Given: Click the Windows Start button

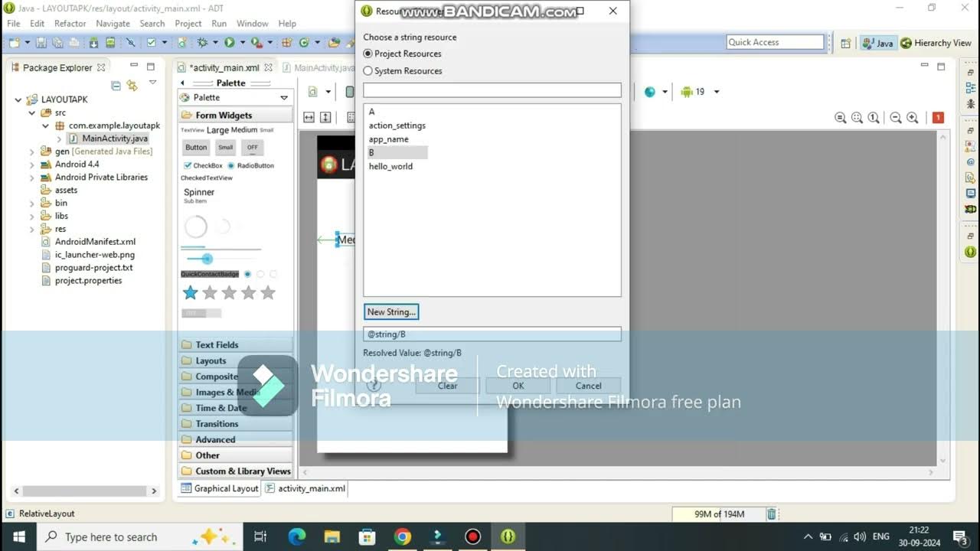Looking at the screenshot, I should tap(18, 536).
